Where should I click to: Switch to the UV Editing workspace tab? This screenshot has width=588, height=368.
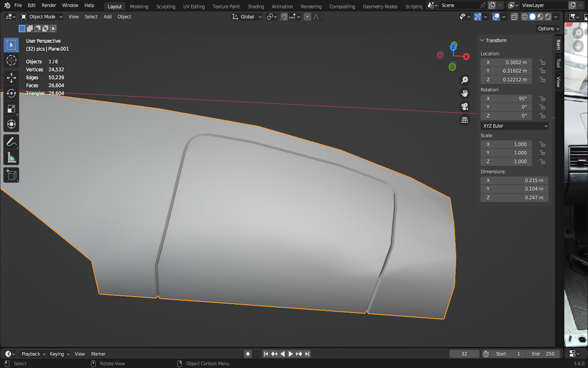point(194,6)
